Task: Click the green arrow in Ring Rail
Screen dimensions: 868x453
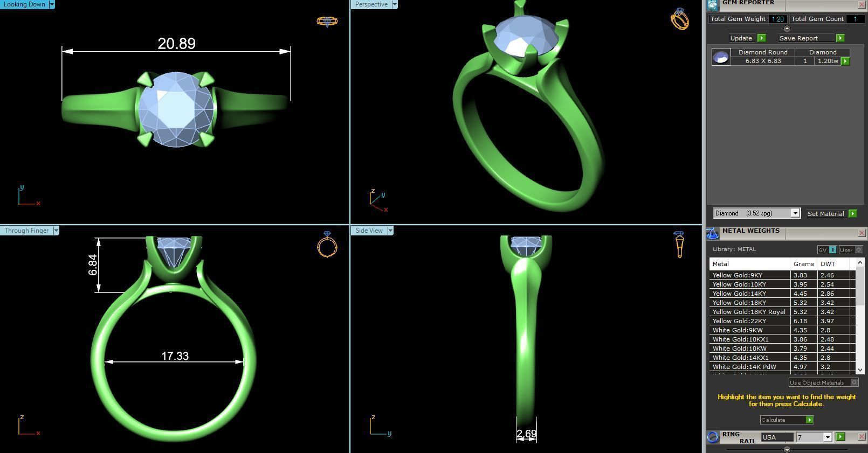Action: click(x=840, y=437)
